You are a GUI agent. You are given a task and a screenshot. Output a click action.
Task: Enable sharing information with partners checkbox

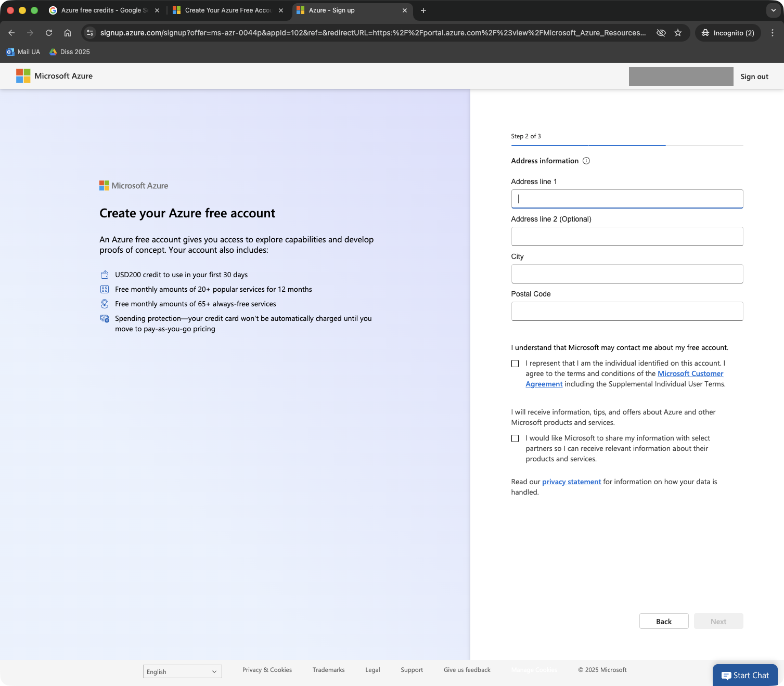tap(515, 438)
